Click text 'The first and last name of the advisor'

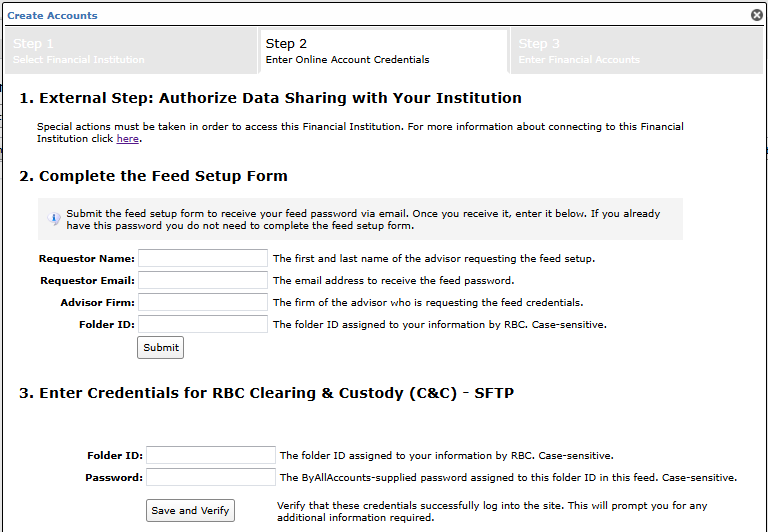coord(434,259)
